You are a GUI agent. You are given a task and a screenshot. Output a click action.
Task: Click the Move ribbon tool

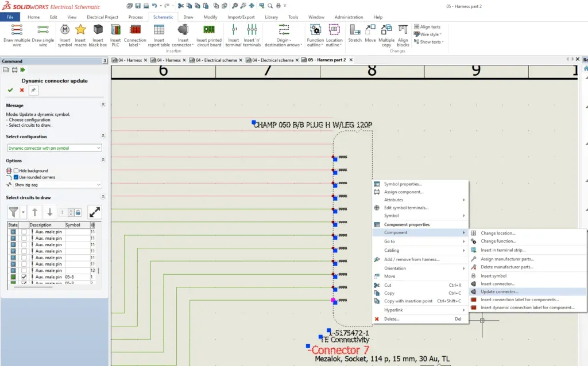coord(370,34)
